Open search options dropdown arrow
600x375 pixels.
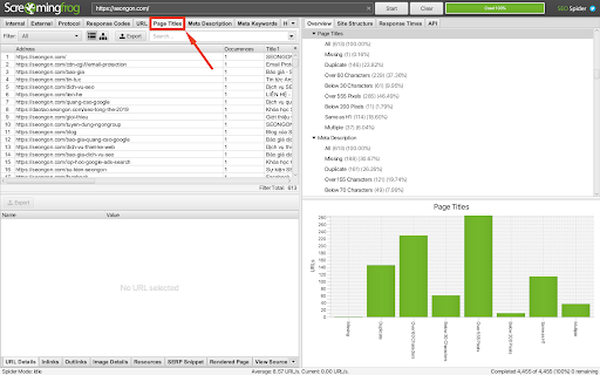click(x=292, y=36)
